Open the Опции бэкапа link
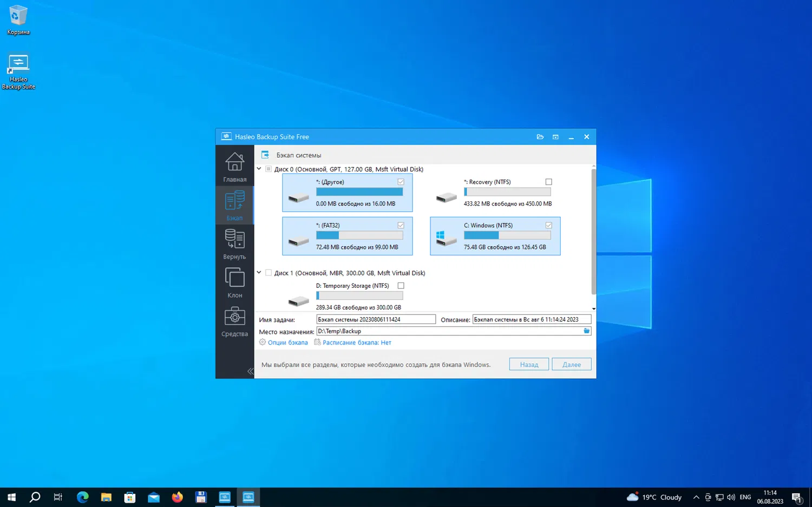 coord(287,343)
